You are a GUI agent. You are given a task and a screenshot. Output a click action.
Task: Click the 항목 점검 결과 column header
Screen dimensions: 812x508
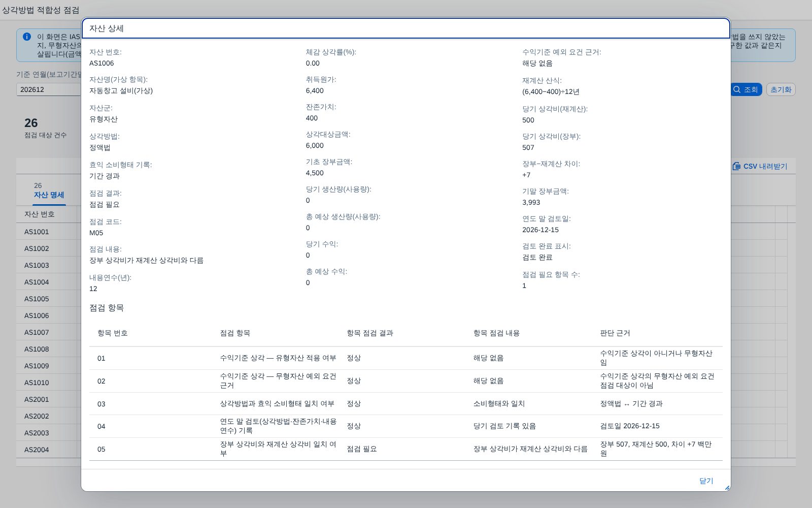tap(370, 333)
